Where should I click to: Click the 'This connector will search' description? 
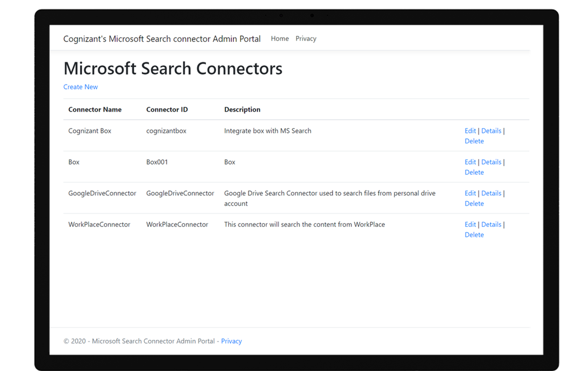coord(304,224)
